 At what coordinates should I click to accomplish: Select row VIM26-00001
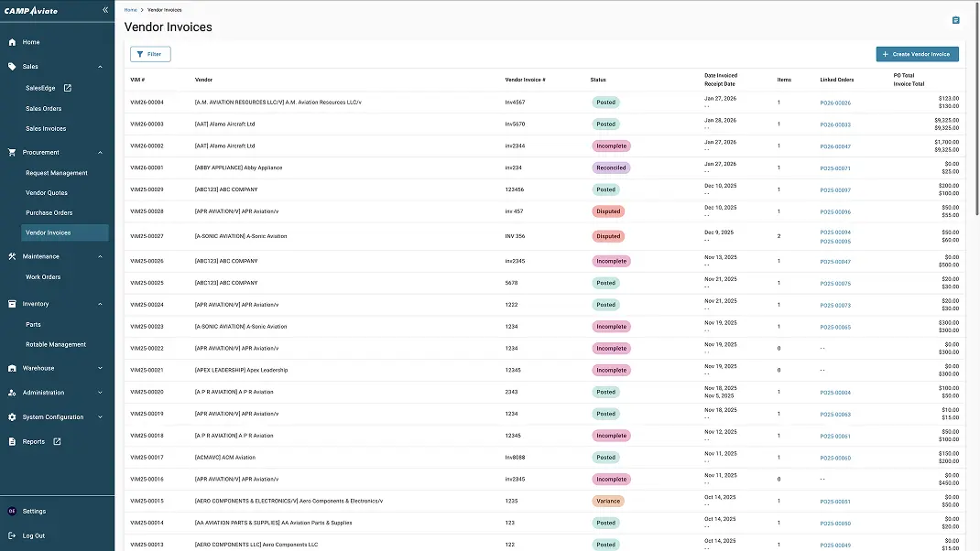[544, 168]
